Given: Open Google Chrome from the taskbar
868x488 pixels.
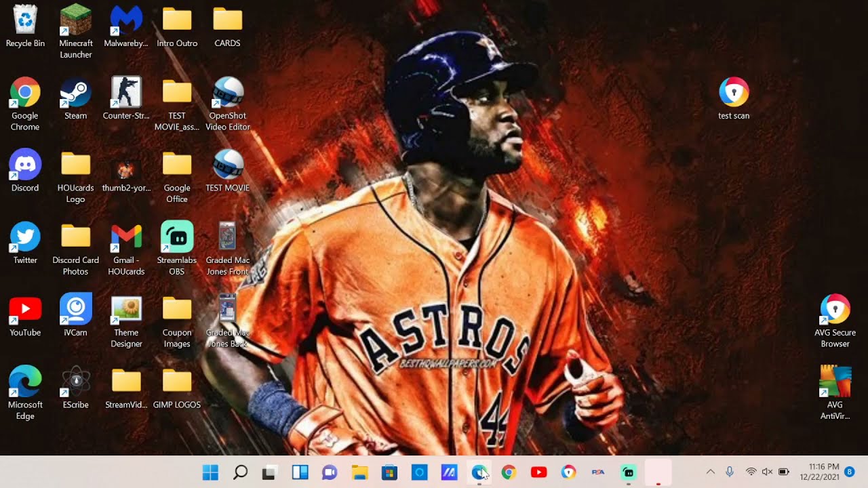Looking at the screenshot, I should pyautogui.click(x=509, y=472).
